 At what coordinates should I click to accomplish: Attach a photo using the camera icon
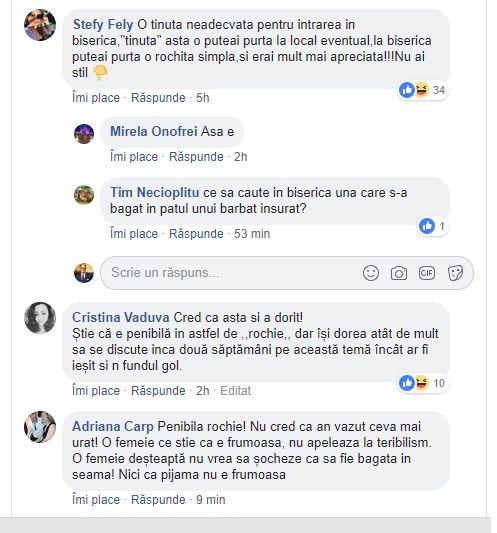(x=399, y=273)
